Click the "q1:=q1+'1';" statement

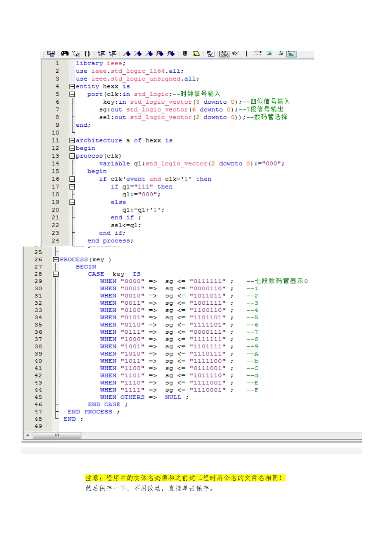(x=143, y=210)
